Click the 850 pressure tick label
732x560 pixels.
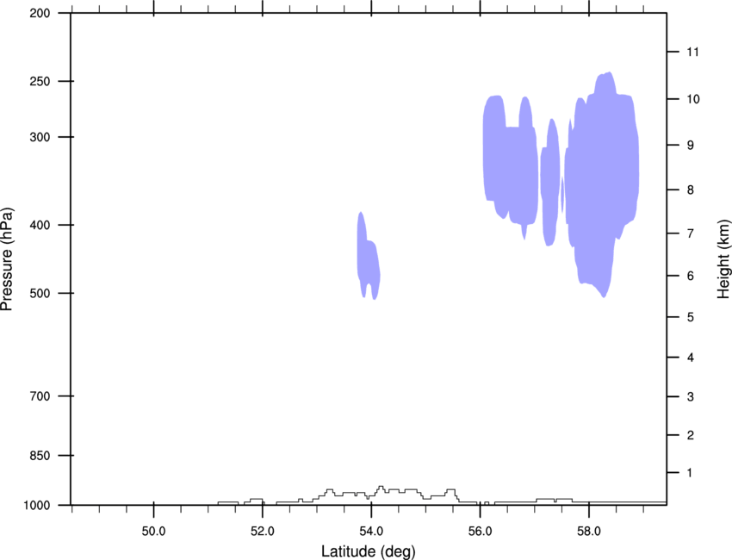(x=40, y=456)
